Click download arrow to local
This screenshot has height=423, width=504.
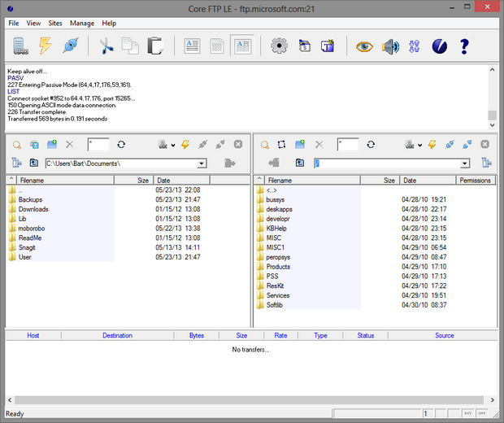click(x=273, y=163)
